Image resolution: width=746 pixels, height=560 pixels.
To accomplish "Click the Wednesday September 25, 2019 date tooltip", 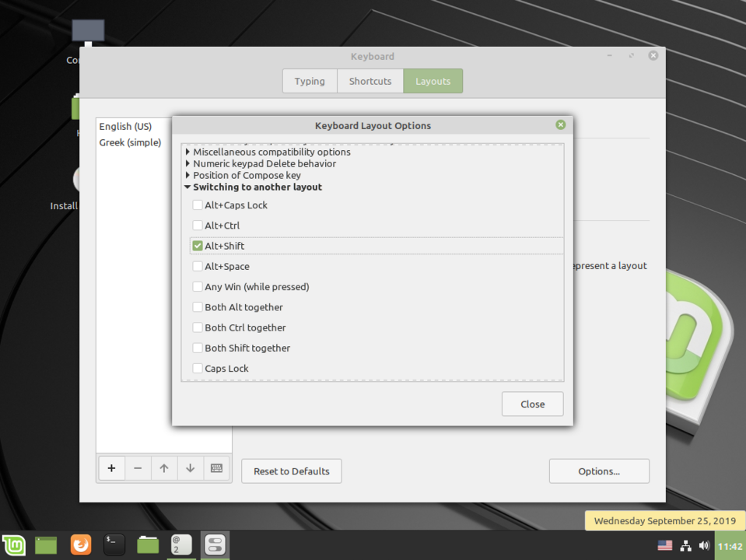I will [x=664, y=520].
